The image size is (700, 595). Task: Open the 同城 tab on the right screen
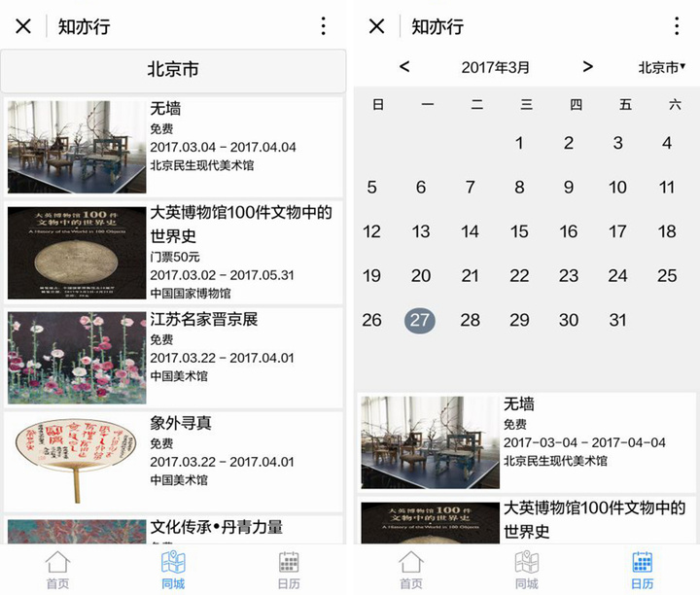(x=527, y=570)
